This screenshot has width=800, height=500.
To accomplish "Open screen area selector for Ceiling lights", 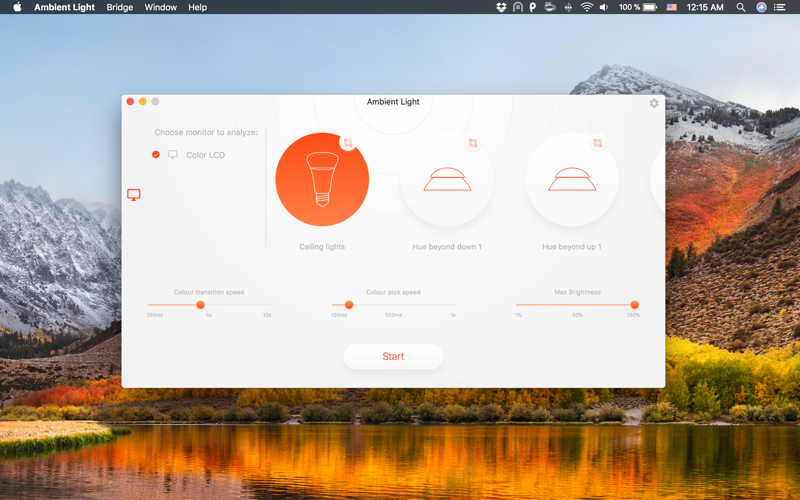I will pos(348,143).
